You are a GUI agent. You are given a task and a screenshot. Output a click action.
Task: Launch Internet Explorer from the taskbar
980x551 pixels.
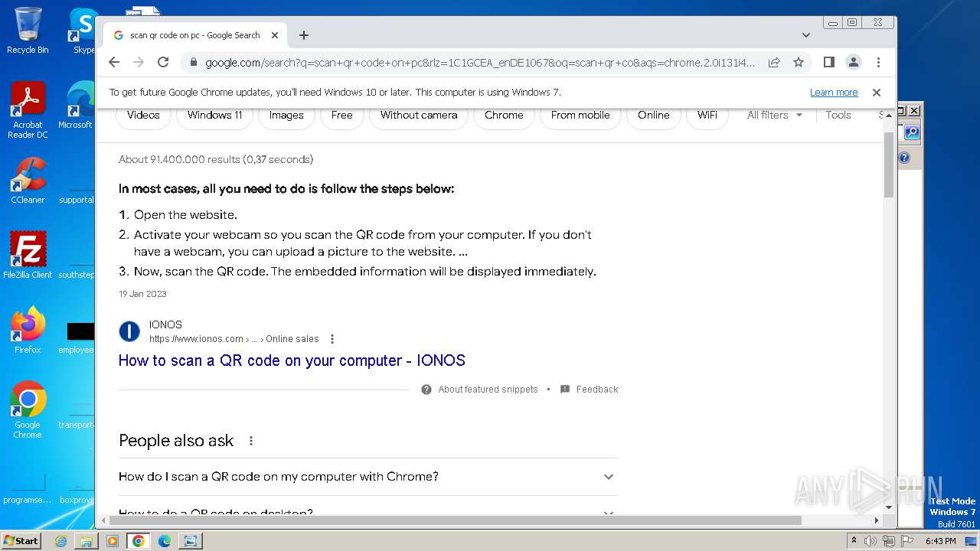tap(61, 541)
